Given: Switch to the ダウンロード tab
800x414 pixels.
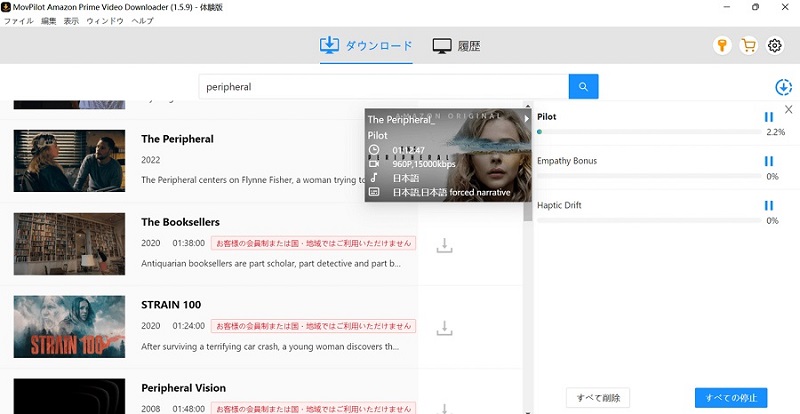Looking at the screenshot, I should [366, 46].
